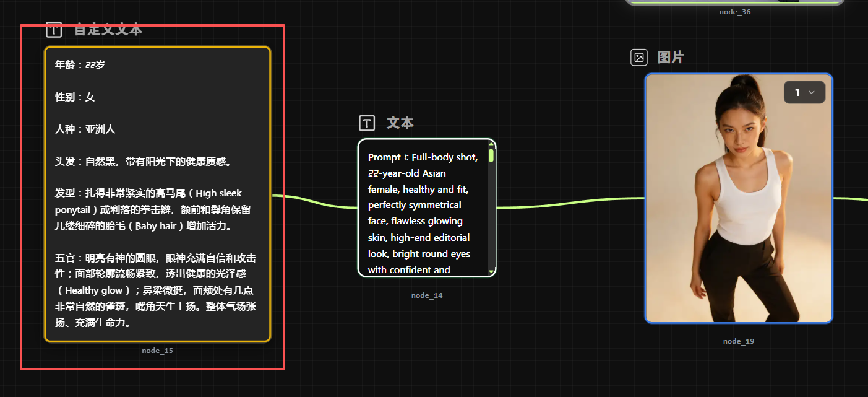Screen dimensions: 868x397
Task: Click the picture icon beside 图片 title
Action: pos(639,58)
